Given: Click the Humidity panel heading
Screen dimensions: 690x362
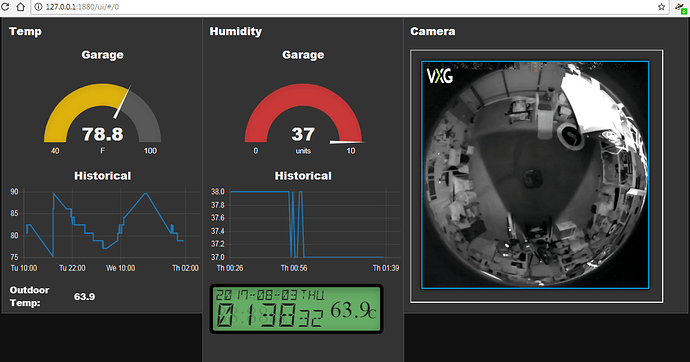Looking at the screenshot, I should (235, 32).
